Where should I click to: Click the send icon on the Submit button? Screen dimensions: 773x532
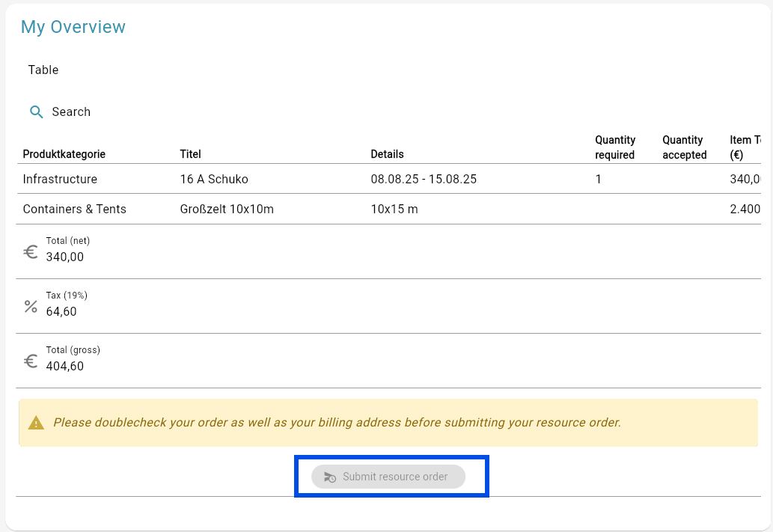[330, 477]
